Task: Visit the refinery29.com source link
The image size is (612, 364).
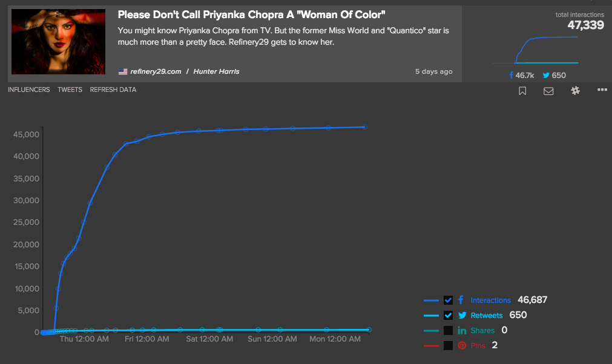Action: [x=156, y=71]
